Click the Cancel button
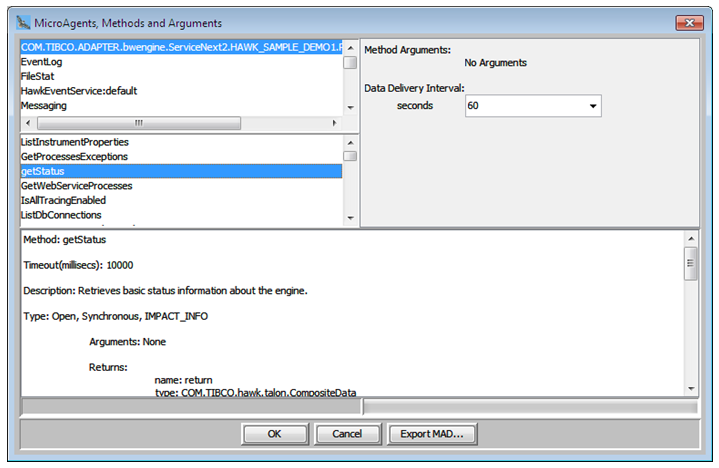The height and width of the screenshot is (468, 719). (x=347, y=434)
